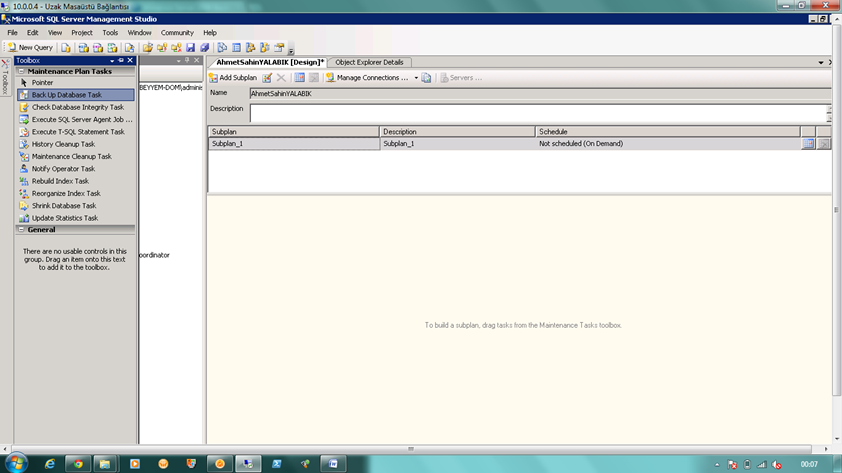Viewport: 842px width, 473px height.
Task: Open the Windows Start menu
Action: [x=16, y=463]
